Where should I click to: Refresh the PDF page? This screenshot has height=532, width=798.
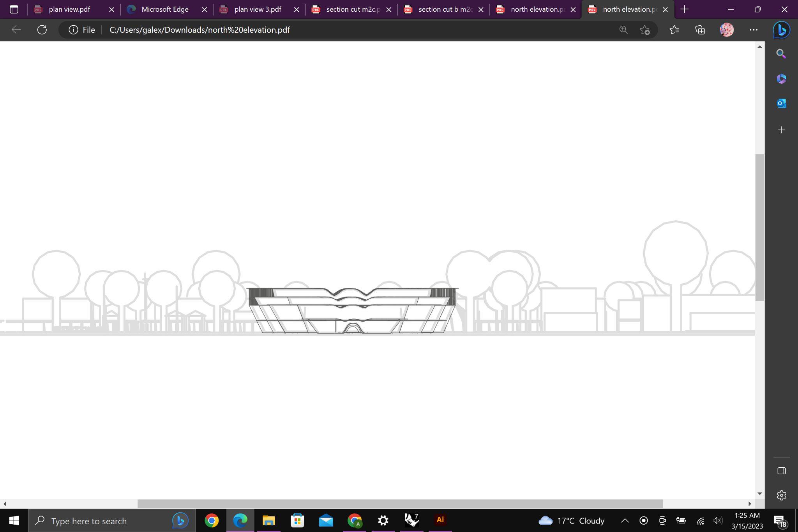[x=42, y=30]
